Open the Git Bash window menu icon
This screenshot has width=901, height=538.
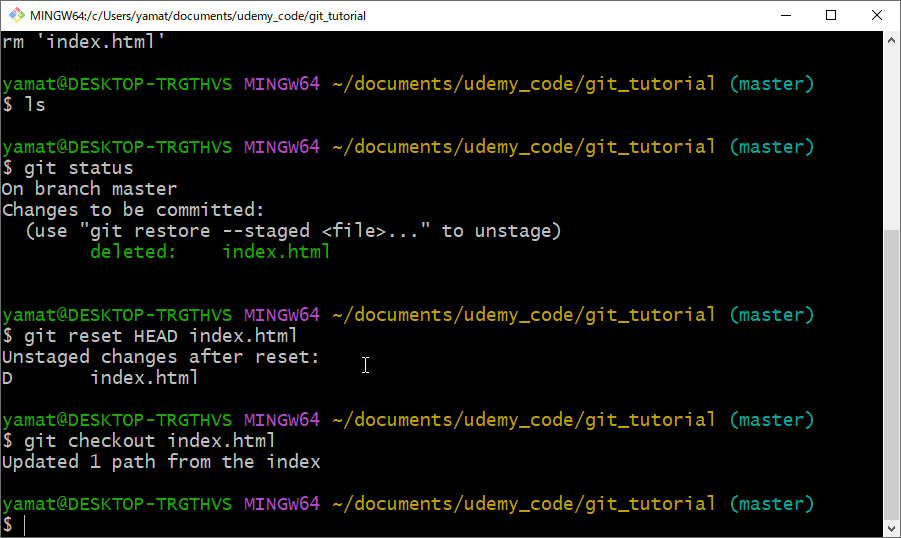click(x=17, y=15)
